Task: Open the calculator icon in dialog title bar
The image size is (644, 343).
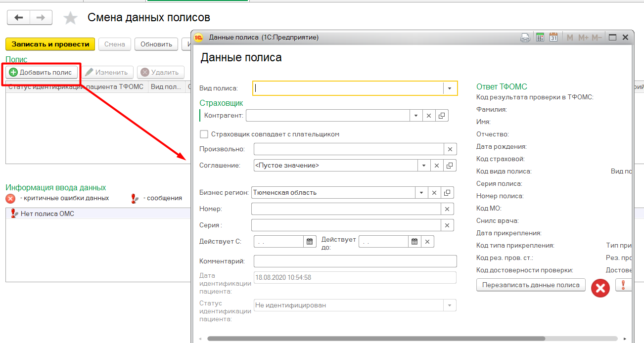Action: click(x=540, y=38)
